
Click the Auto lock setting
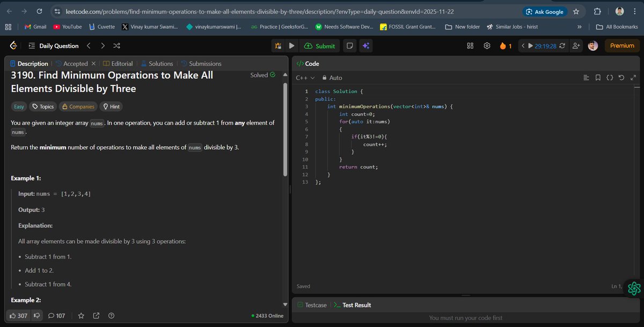point(331,78)
